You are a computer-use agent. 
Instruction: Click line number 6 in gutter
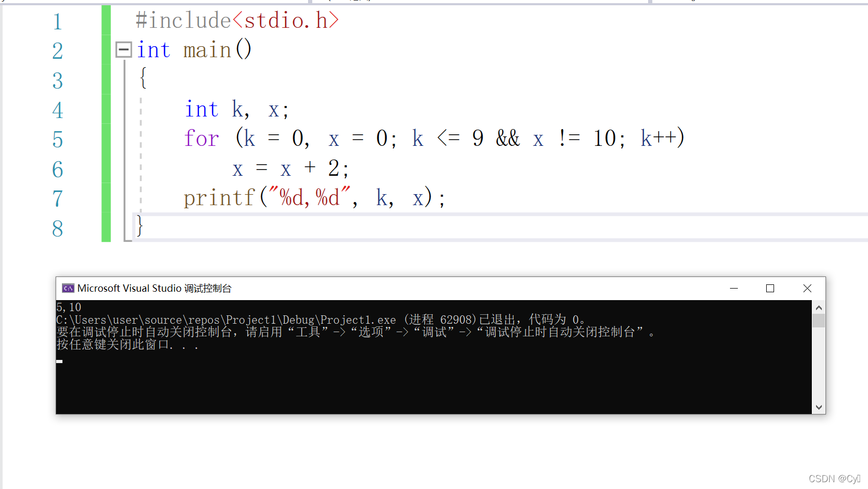[x=58, y=169]
